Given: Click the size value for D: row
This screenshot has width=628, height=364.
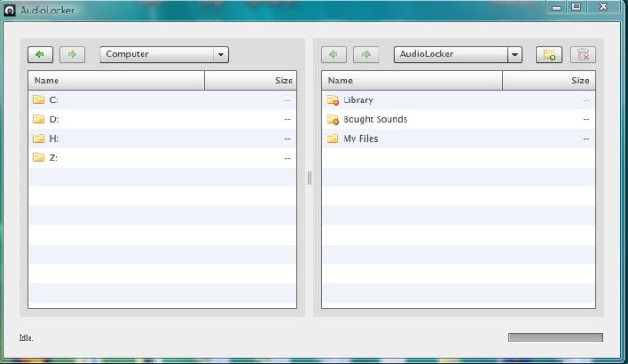Looking at the screenshot, I should (287, 119).
